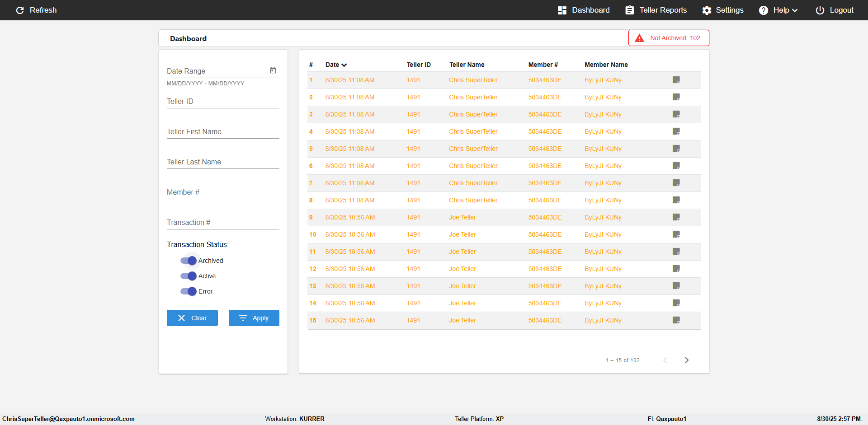The image size is (868, 425).
Task: Click the Refresh icon in top bar
Action: (x=20, y=10)
